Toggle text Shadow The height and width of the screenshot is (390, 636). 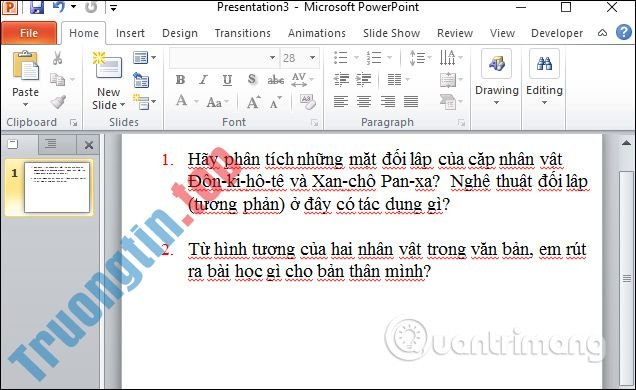(x=251, y=80)
